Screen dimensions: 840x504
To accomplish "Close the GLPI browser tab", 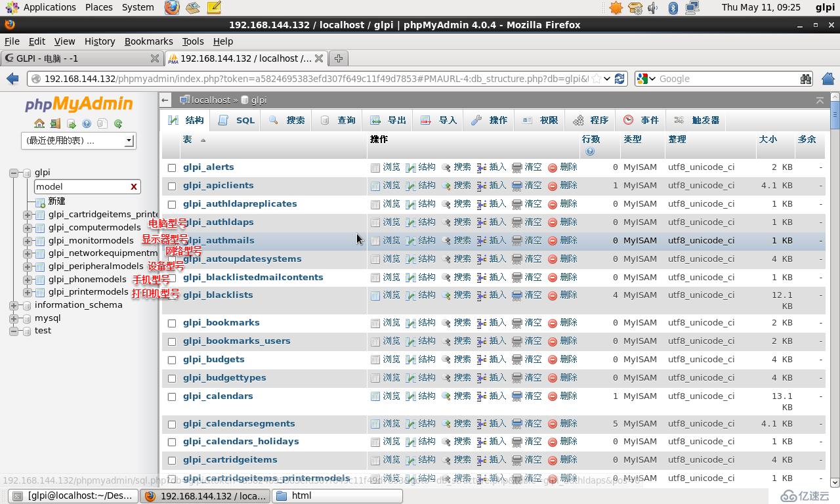I will (155, 58).
